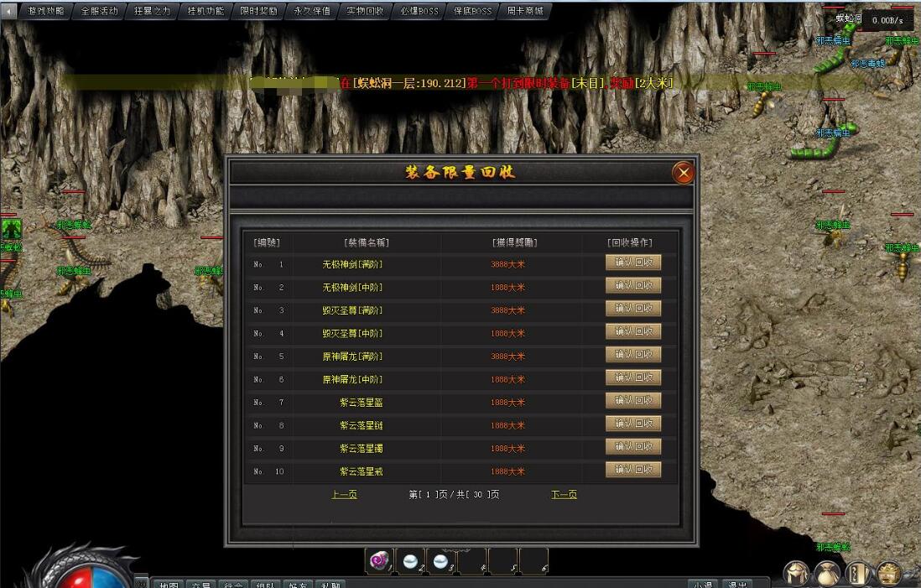The image size is (921, 588).
Task: Open the 组队 bottom bar button
Action: (266, 585)
